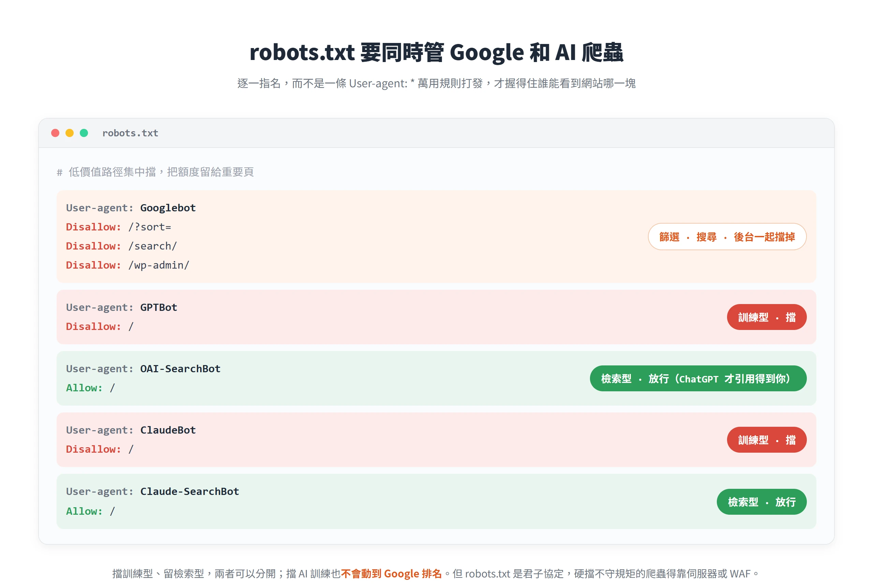Click the Disallow: /wp-admin/ line
This screenshot has height=588, width=873.
(x=128, y=265)
